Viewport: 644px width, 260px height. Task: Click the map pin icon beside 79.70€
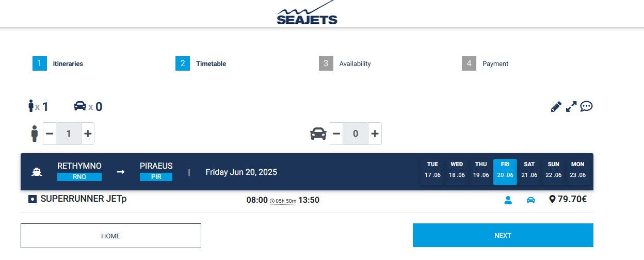552,199
